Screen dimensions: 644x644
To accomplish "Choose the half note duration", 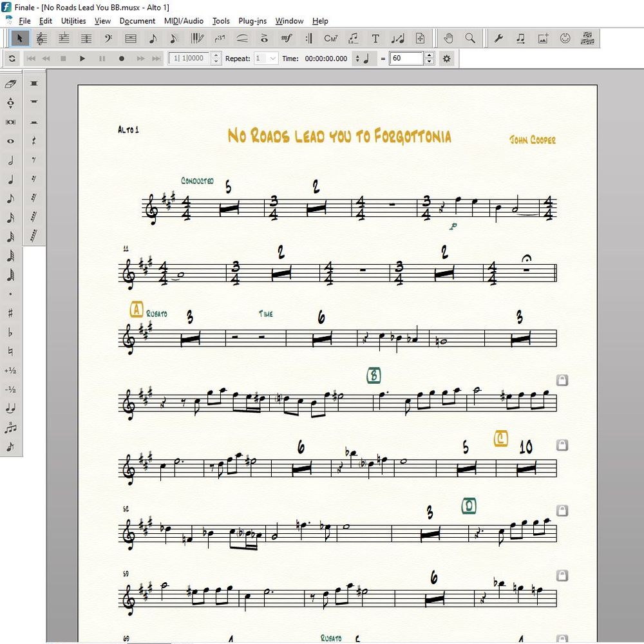I will tap(11, 160).
